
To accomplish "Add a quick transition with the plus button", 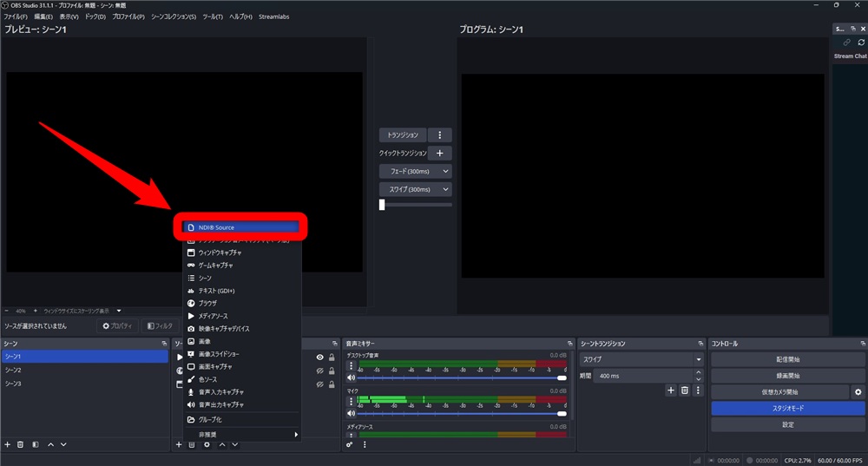I will click(x=440, y=154).
